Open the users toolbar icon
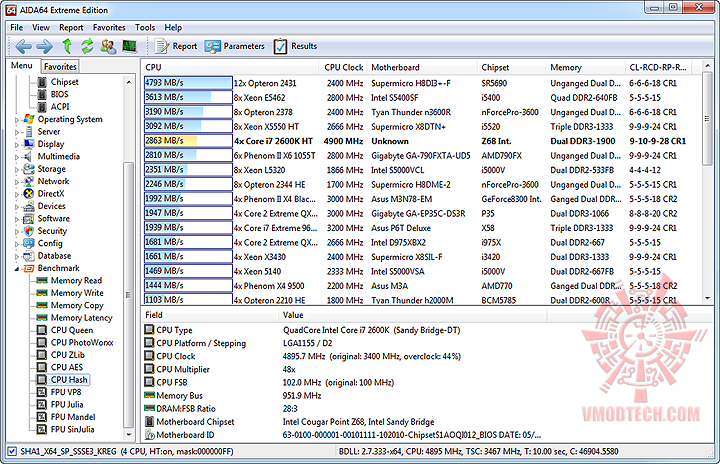The image size is (720, 464). 108,46
